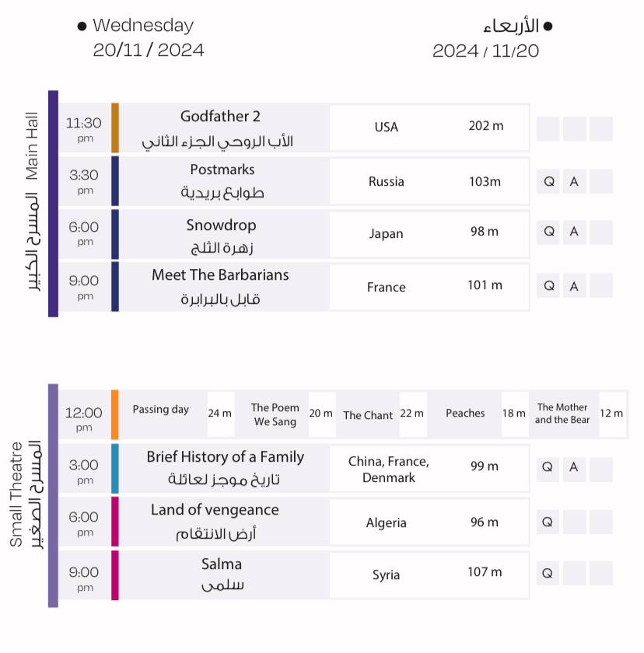Click the teal bar beside the 3:00 pm Small Theatre slot

[115, 468]
